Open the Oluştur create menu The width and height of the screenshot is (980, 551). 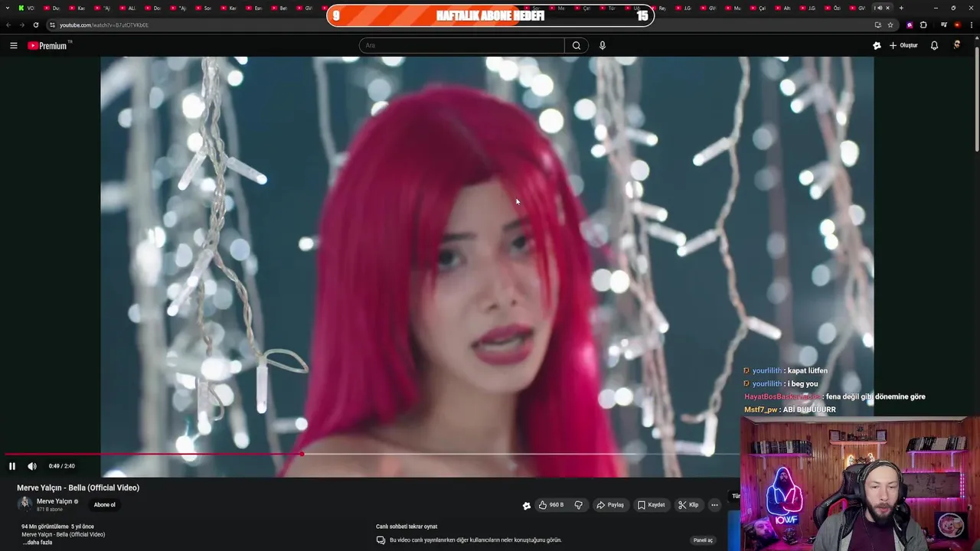pyautogui.click(x=903, y=46)
